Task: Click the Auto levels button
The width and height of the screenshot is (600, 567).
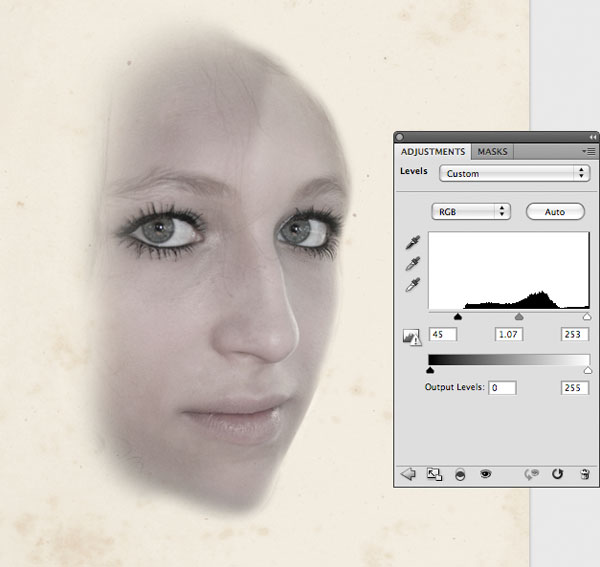Action: [555, 212]
